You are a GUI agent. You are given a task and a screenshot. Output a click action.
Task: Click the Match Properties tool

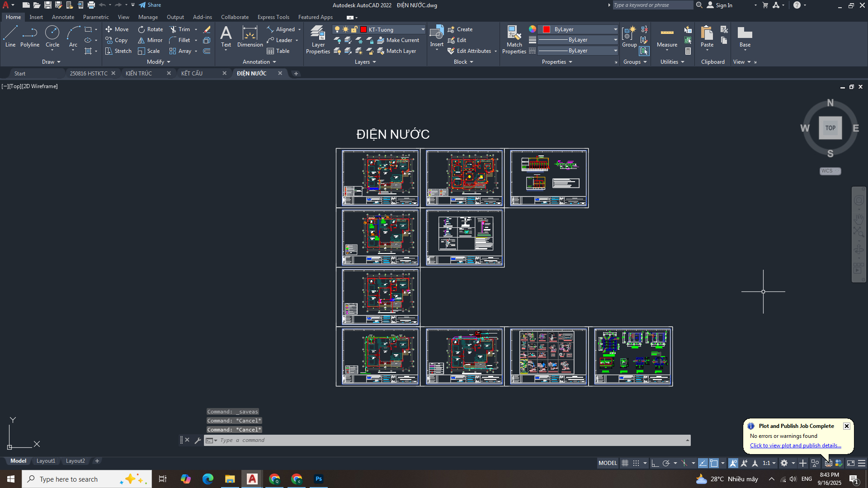coord(514,39)
